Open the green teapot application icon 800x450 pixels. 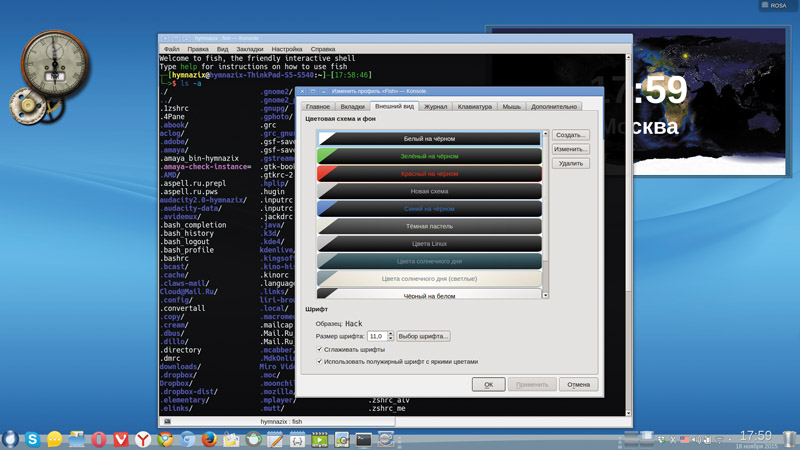[x=254, y=439]
